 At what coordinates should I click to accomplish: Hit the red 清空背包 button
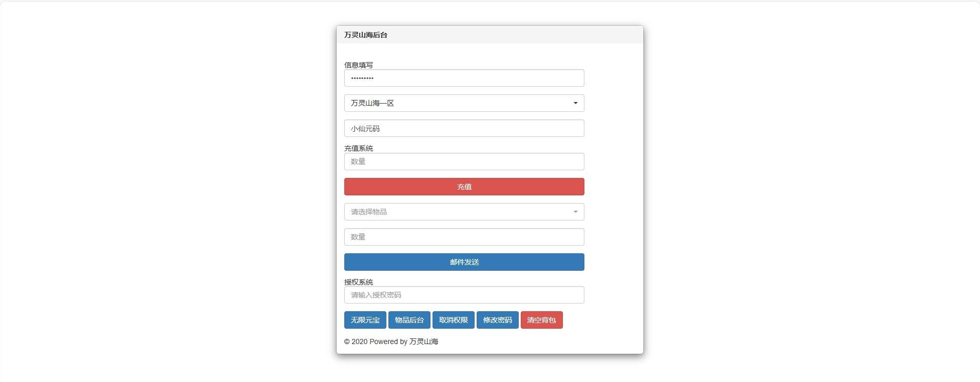[x=541, y=320]
